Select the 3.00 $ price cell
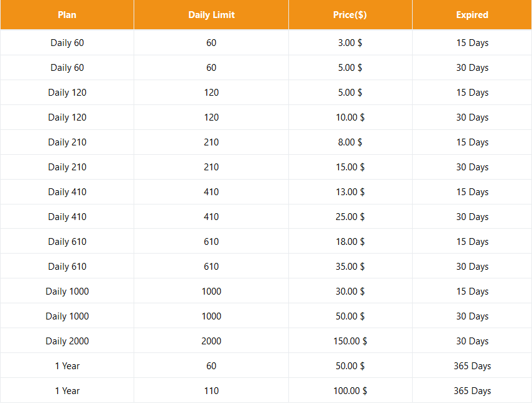 click(x=350, y=43)
